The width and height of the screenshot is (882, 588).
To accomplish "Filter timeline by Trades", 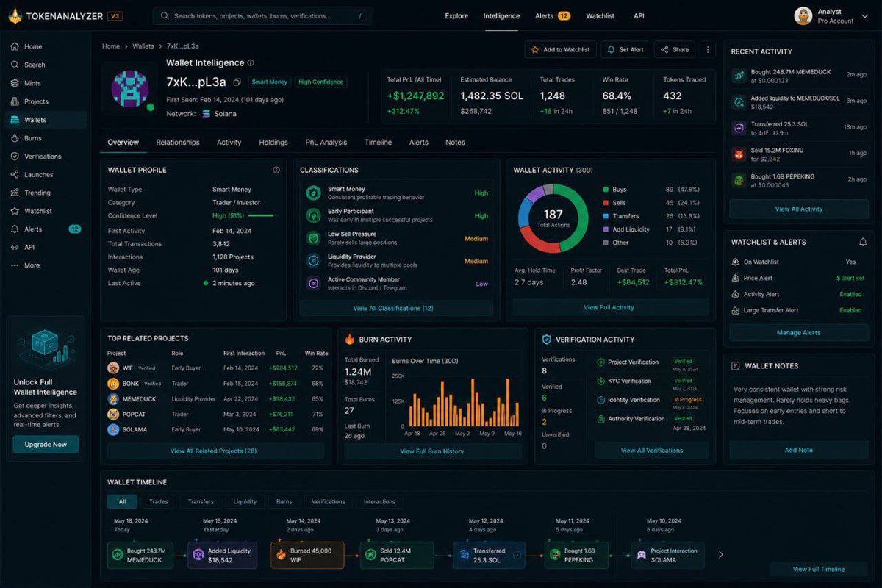I will pyautogui.click(x=158, y=502).
